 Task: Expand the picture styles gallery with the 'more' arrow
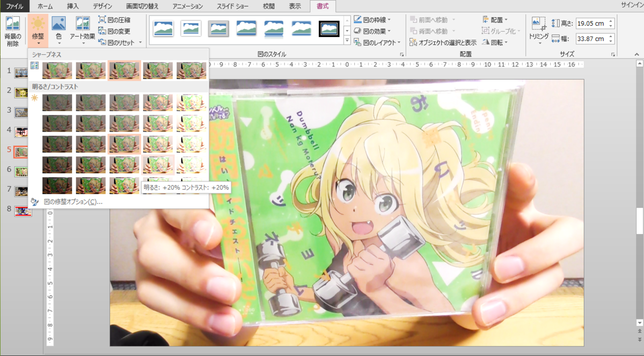(x=347, y=41)
